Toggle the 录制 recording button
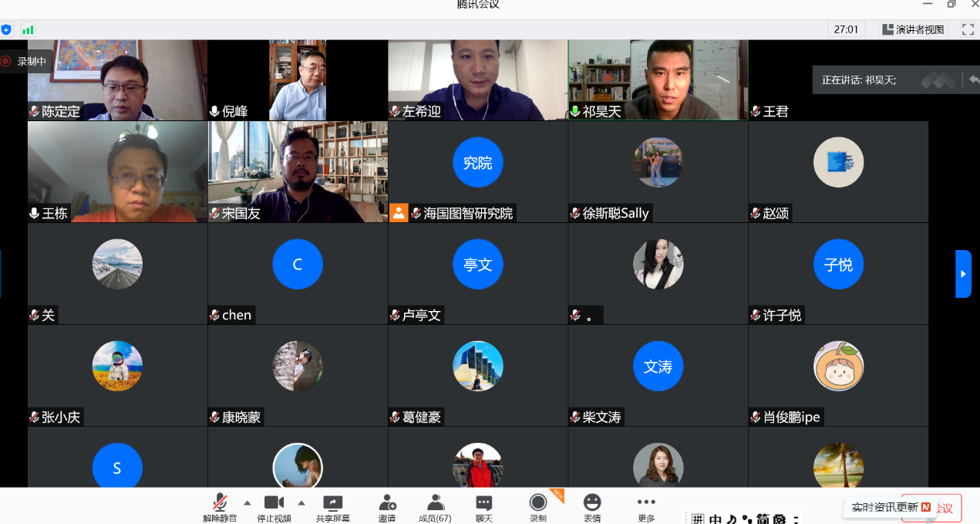This screenshot has width=980, height=524. [x=537, y=506]
